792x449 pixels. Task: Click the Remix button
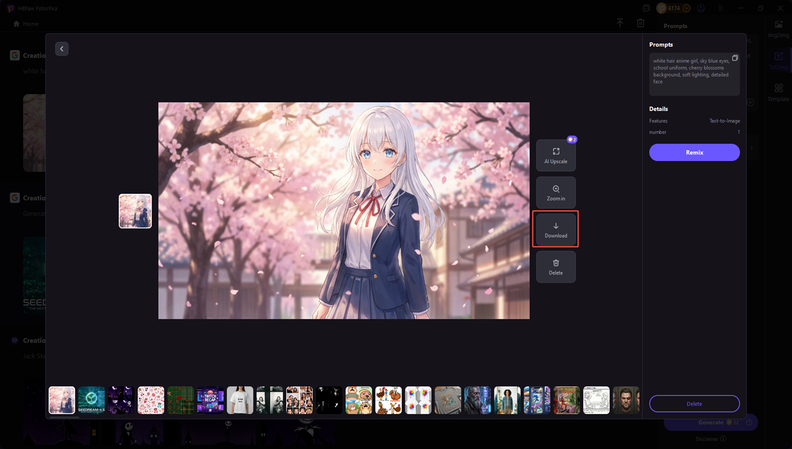pyautogui.click(x=694, y=153)
